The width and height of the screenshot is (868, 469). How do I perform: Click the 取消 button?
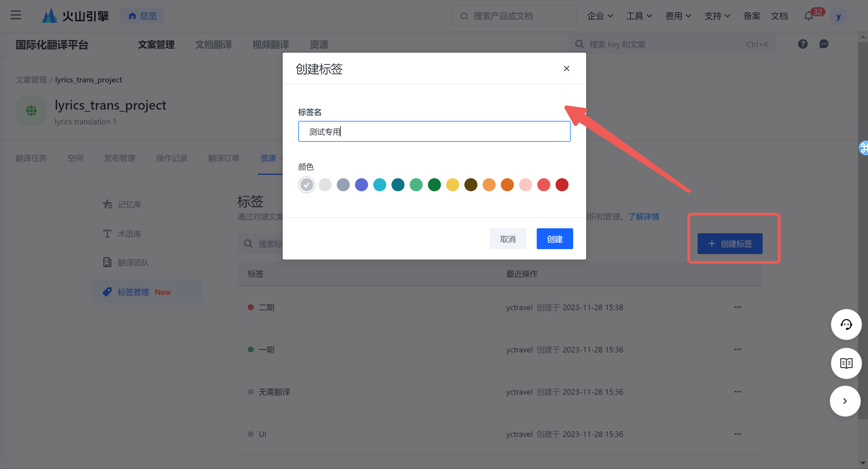tap(507, 239)
